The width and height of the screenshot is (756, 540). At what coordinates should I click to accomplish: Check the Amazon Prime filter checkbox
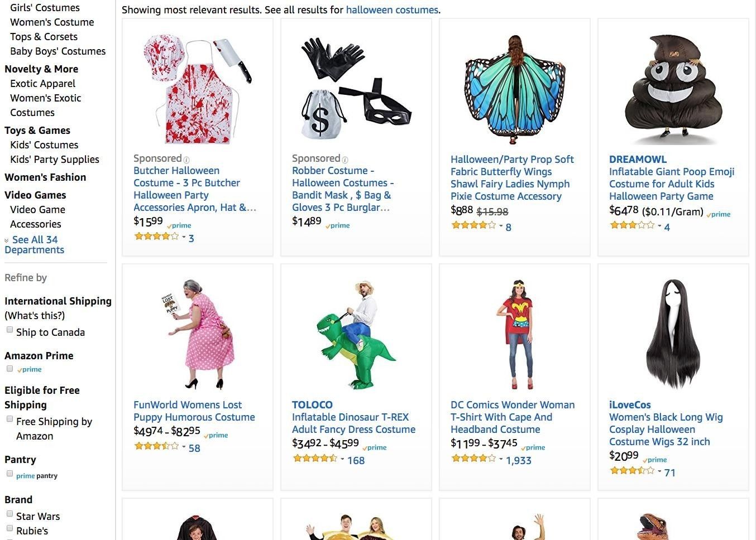click(x=9, y=369)
